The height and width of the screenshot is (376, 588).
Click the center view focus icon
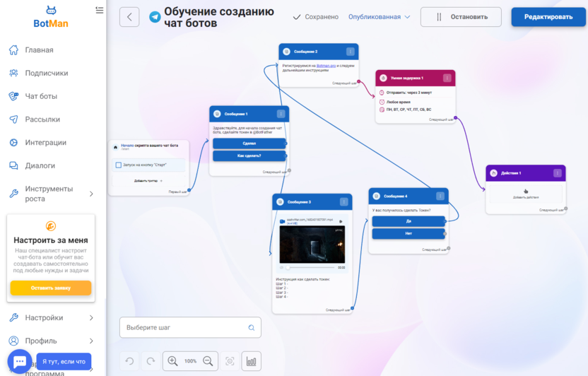(230, 361)
